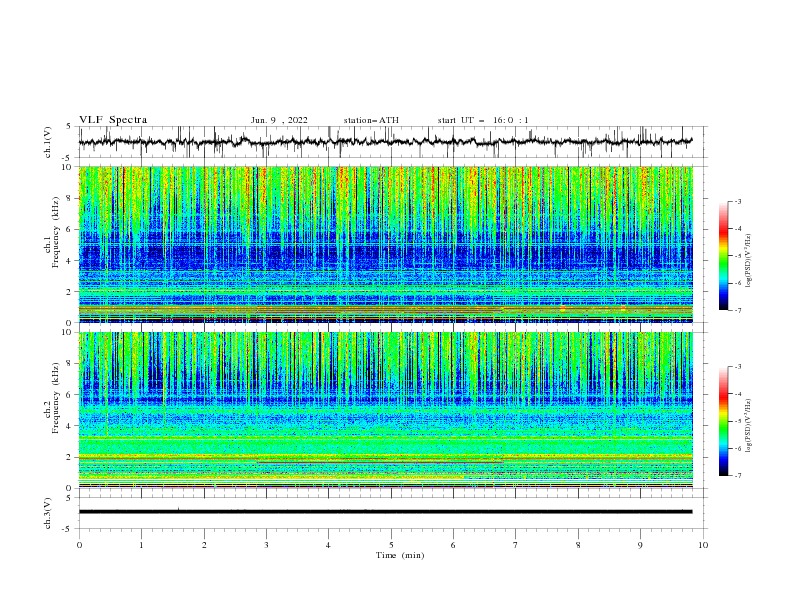Click the time-axis tick label "1"
792x612 pixels.
coord(141,545)
